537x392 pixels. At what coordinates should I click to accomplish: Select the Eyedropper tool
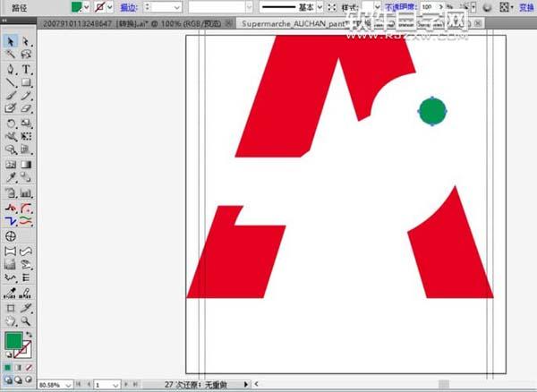10,177
